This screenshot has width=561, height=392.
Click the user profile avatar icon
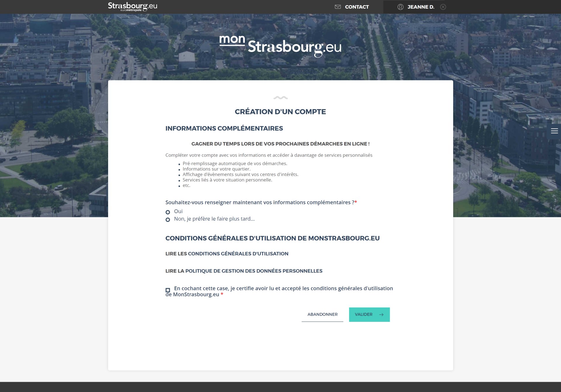400,7
